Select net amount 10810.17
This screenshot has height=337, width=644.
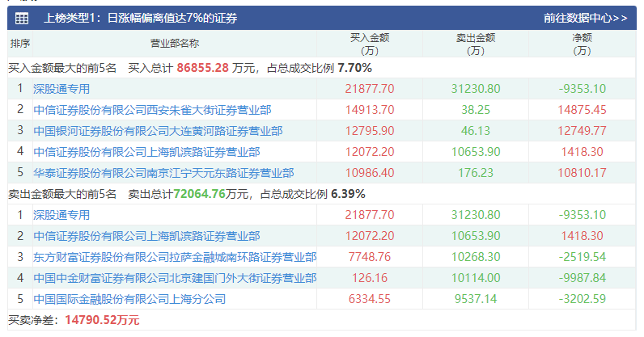coord(582,173)
